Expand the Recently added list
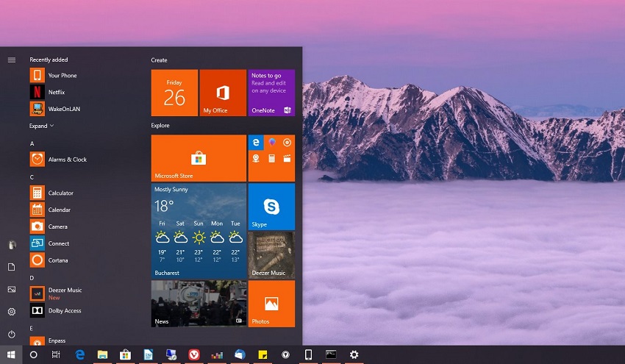The width and height of the screenshot is (625, 364). click(x=41, y=126)
